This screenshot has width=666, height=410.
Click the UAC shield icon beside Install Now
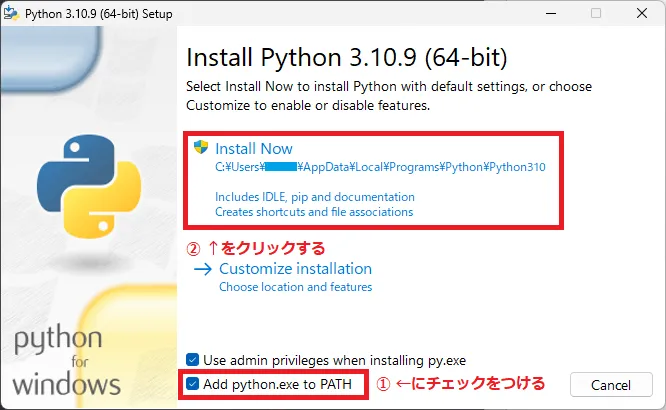pos(200,147)
